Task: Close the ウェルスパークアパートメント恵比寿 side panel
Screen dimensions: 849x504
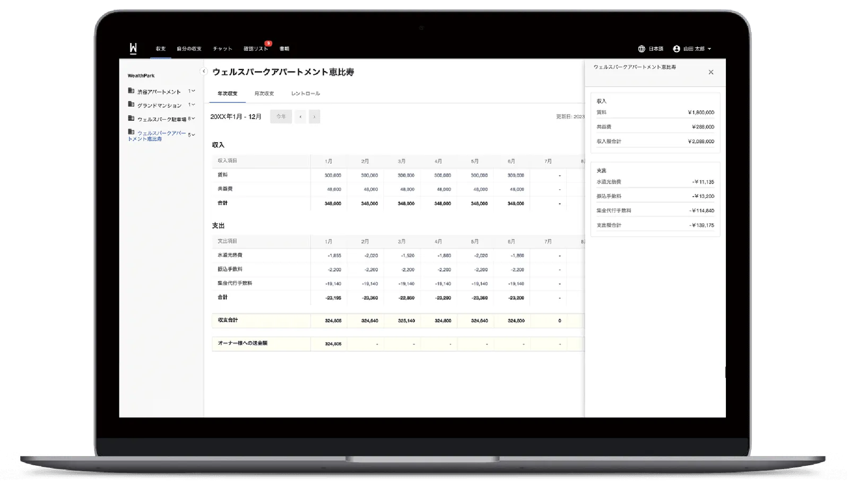Action: click(711, 72)
